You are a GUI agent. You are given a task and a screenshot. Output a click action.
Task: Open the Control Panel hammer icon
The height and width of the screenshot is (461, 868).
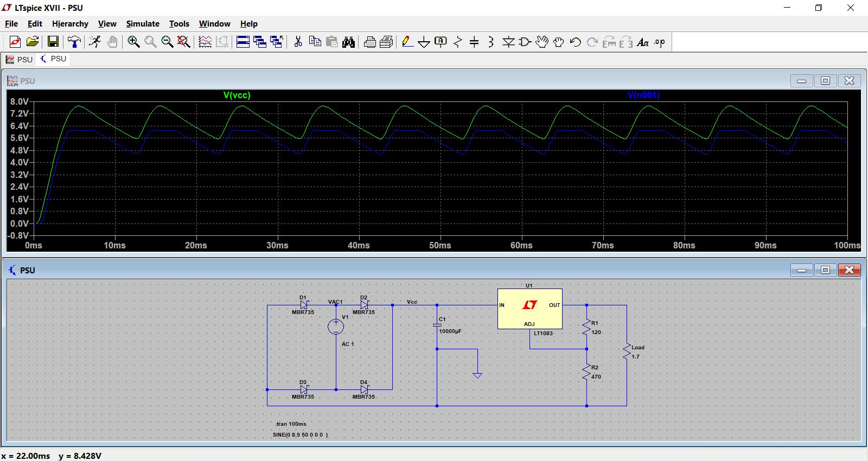click(x=74, y=42)
